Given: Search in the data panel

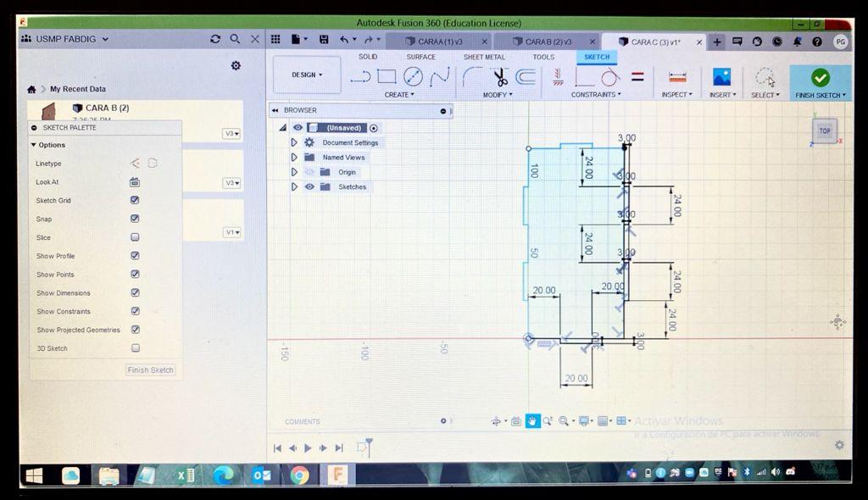Looking at the screenshot, I should (236, 39).
